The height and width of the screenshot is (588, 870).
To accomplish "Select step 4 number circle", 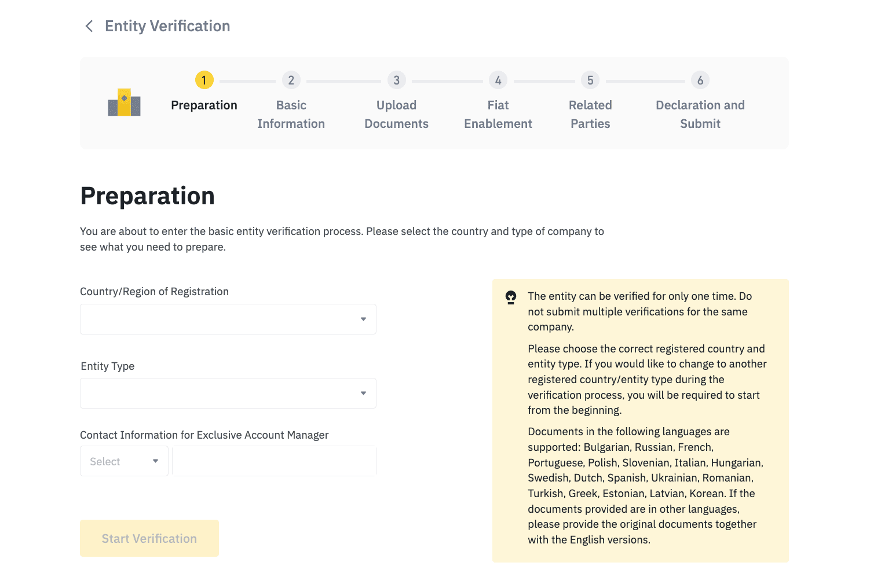I will coord(498,80).
